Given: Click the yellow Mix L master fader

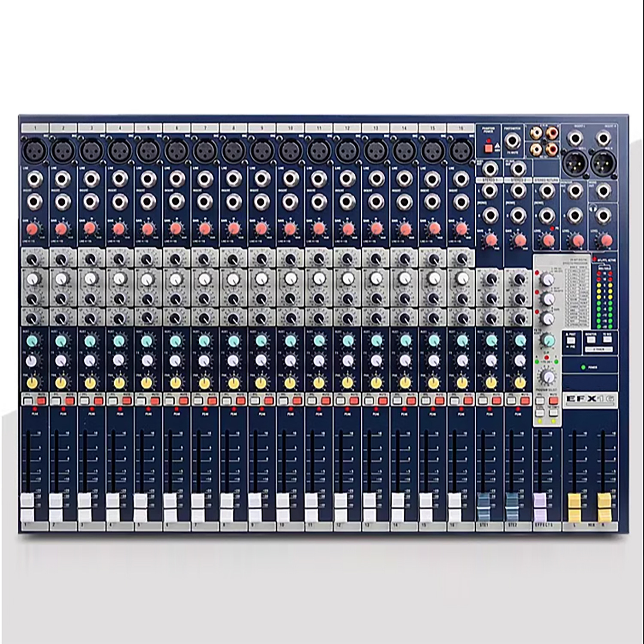Looking at the screenshot, I should pyautogui.click(x=574, y=507).
